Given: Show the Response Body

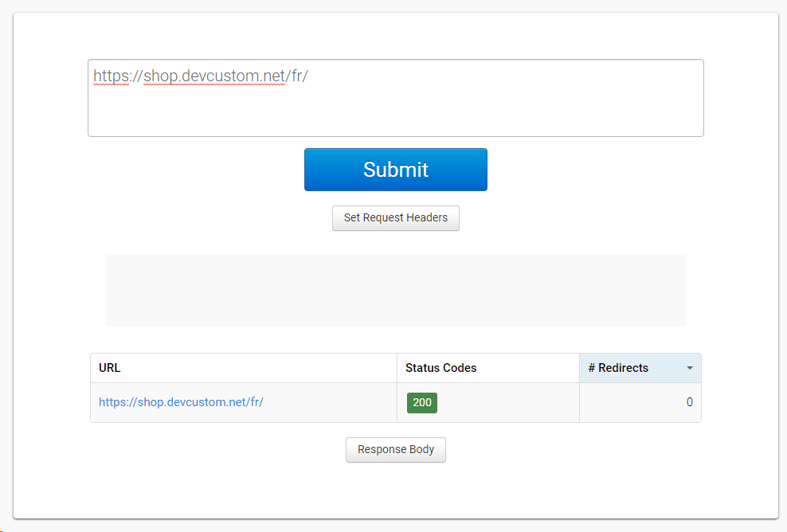Looking at the screenshot, I should click(x=396, y=450).
